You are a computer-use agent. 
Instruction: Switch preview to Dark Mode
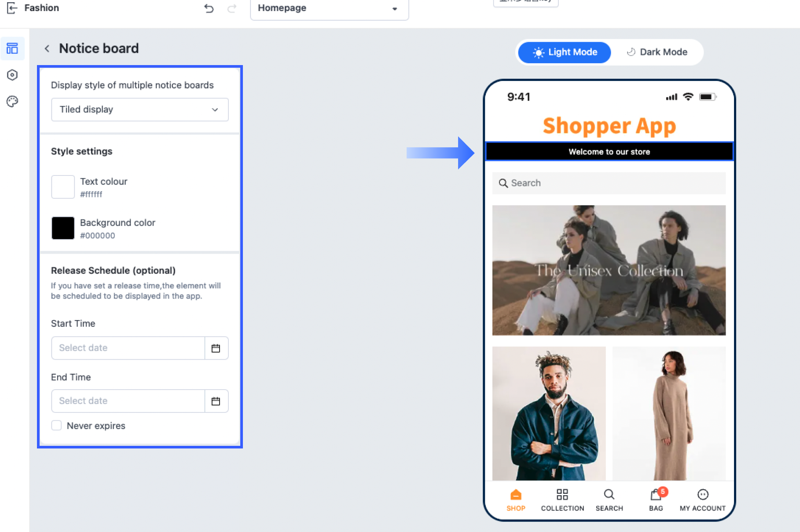coord(657,52)
